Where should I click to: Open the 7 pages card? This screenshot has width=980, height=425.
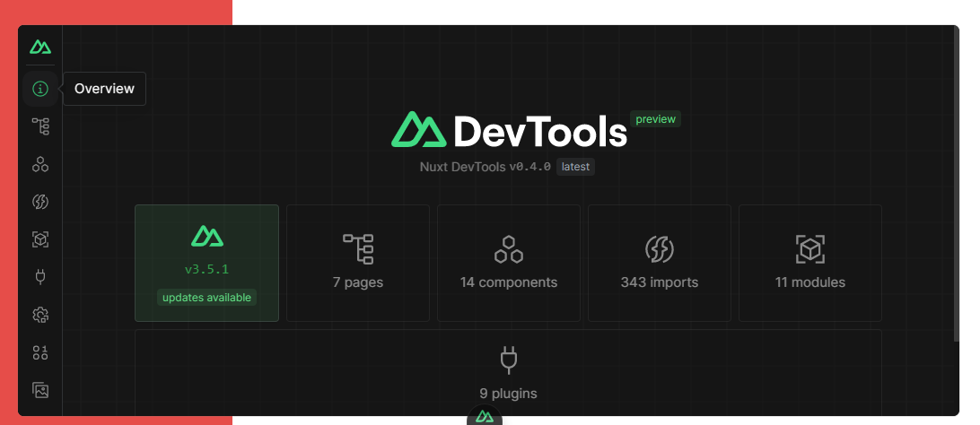[358, 264]
